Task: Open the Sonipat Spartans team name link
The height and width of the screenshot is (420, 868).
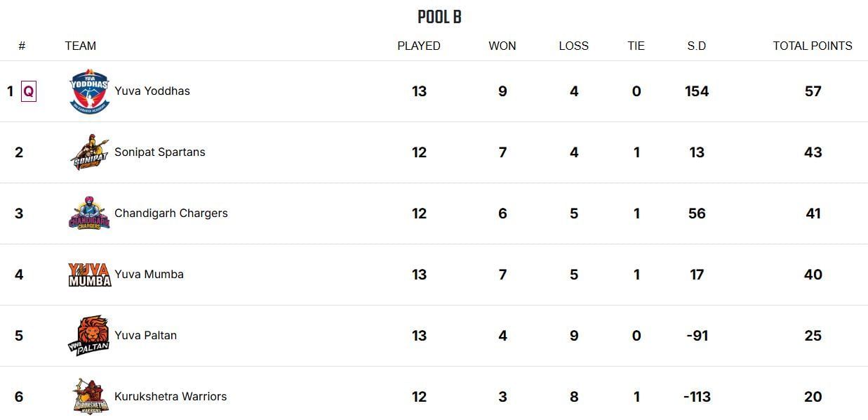Action: 160,152
